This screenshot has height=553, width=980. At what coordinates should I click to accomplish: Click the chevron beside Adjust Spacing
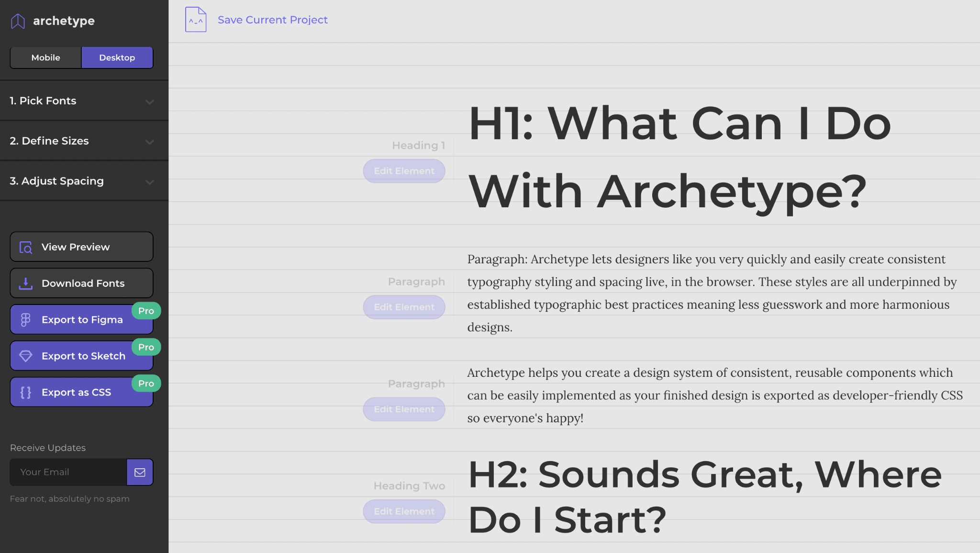(x=150, y=182)
